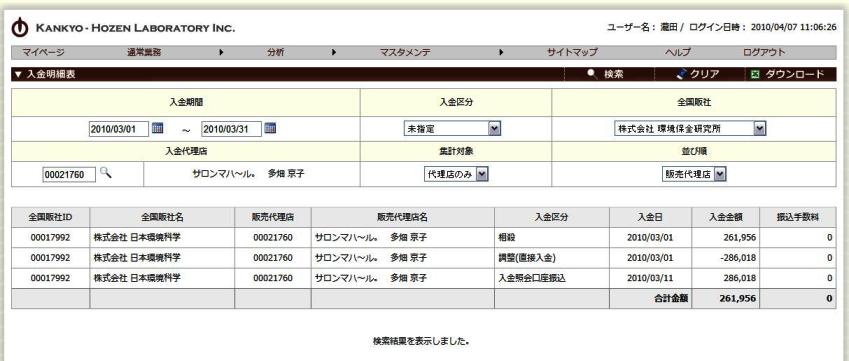Open the 分析 menu
849x361 pixels.
[276, 52]
